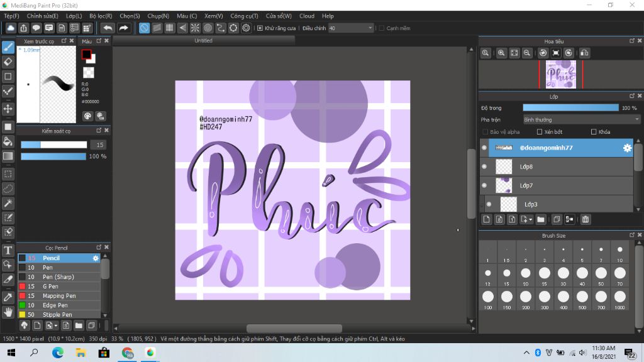Image resolution: width=644 pixels, height=362 pixels.
Task: Select the Bucket fill tool
Action: point(8,141)
